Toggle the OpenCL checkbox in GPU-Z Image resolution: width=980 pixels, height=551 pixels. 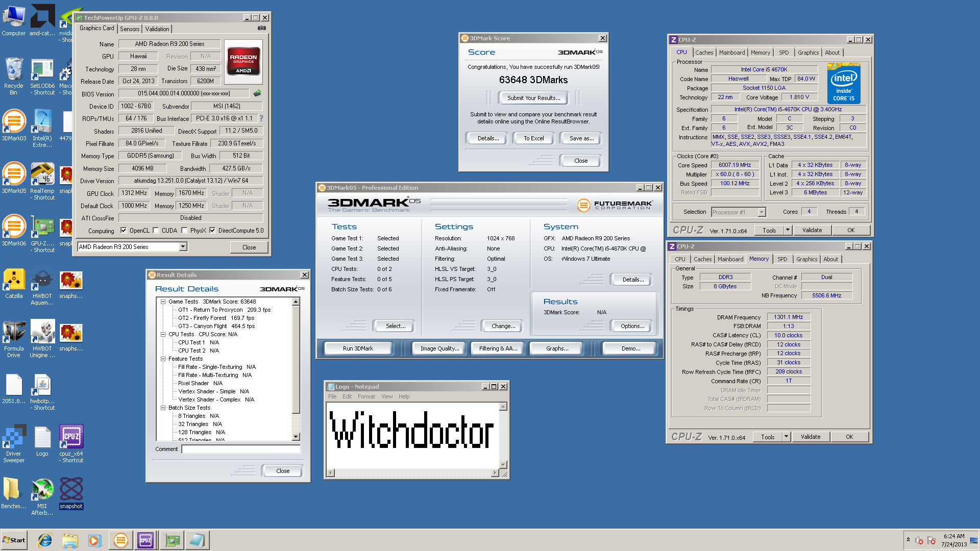point(124,231)
